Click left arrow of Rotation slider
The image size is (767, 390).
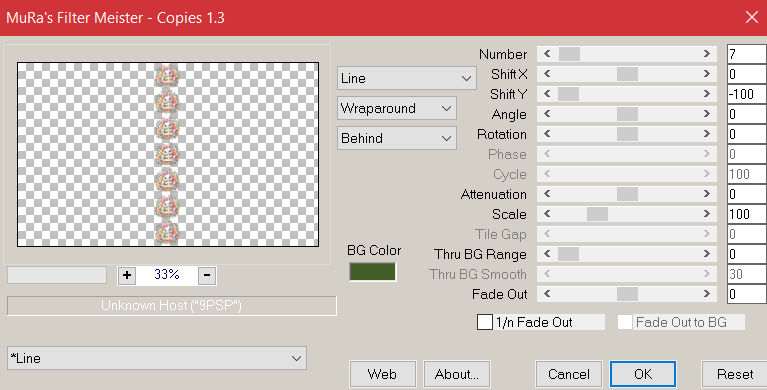[x=547, y=134]
